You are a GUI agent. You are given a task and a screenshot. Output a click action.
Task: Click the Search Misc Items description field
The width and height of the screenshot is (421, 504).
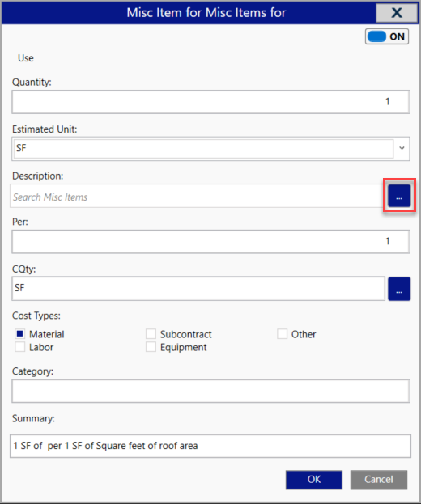[x=196, y=196]
